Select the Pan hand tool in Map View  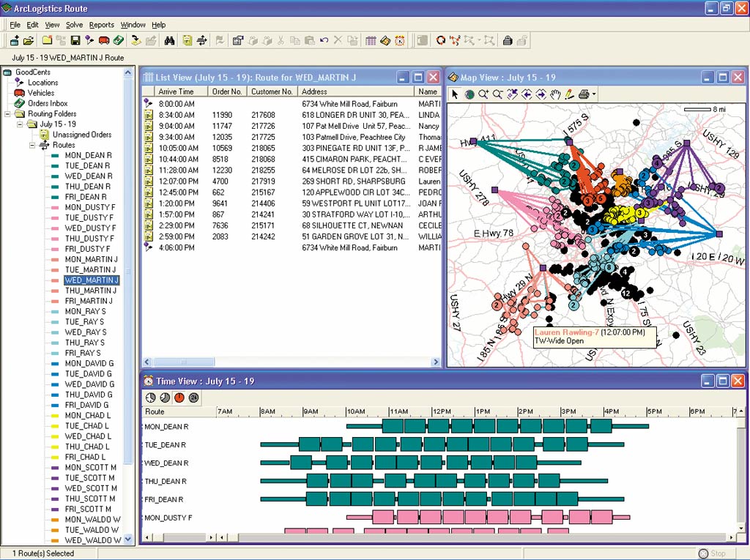[555, 94]
